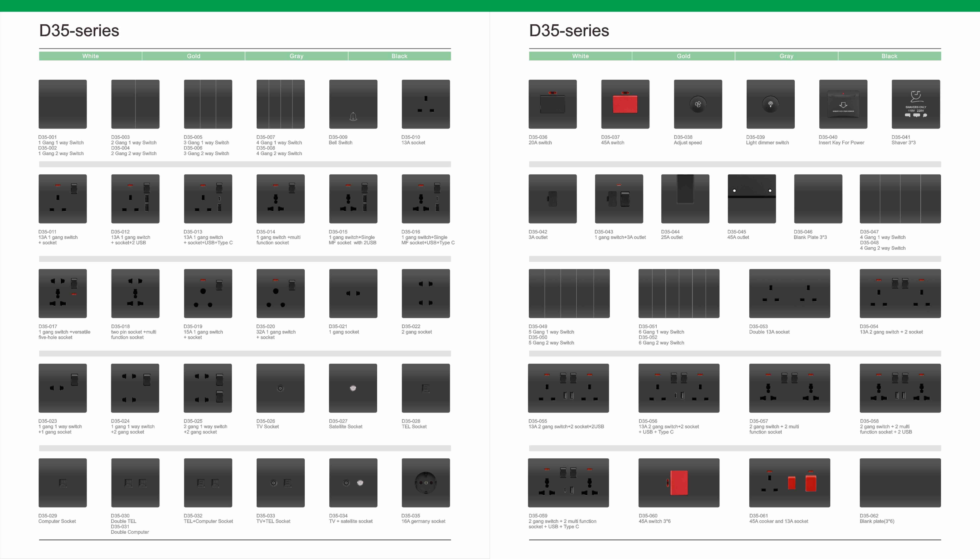Viewport: 980px width, 559px height.
Task: Click the D35-019 15A socket image
Action: 208,293
